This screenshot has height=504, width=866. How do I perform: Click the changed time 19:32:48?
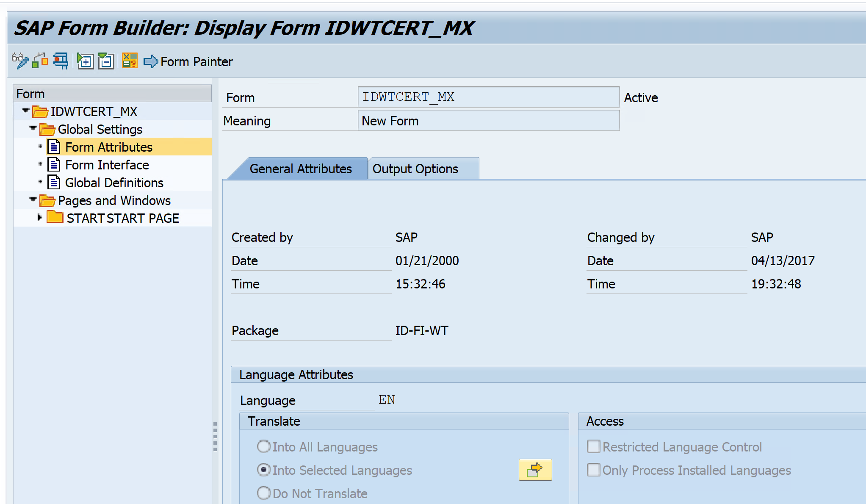(776, 284)
